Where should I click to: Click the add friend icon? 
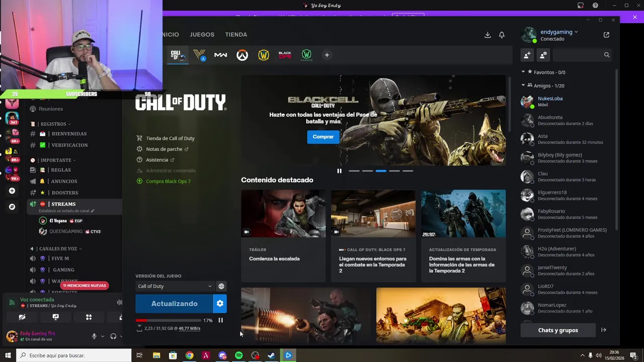[527, 55]
